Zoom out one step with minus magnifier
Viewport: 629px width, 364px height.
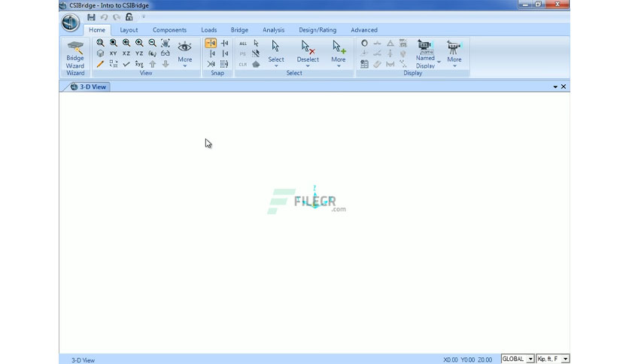152,43
